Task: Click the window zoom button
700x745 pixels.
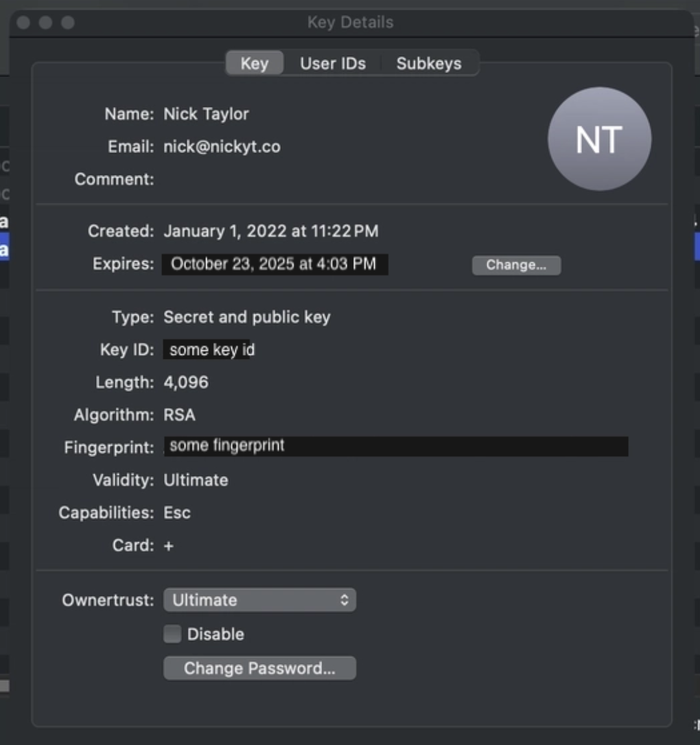Action: click(67, 23)
